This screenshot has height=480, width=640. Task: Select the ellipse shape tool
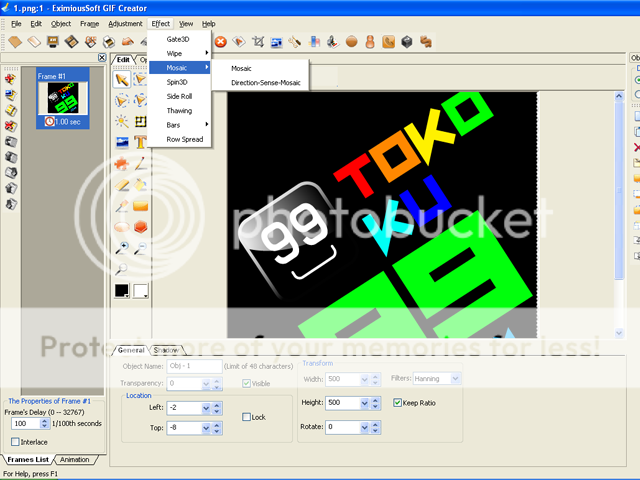click(122, 227)
